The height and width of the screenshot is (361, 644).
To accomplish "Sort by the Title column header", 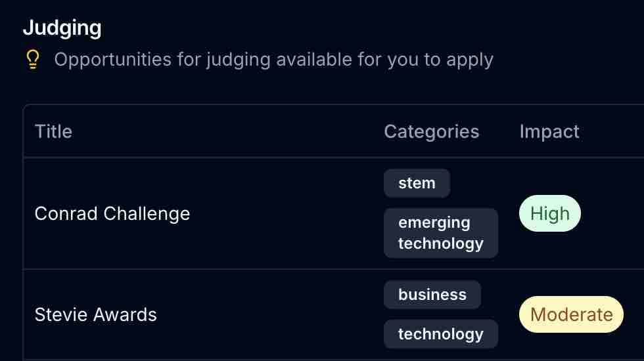I will (54, 132).
